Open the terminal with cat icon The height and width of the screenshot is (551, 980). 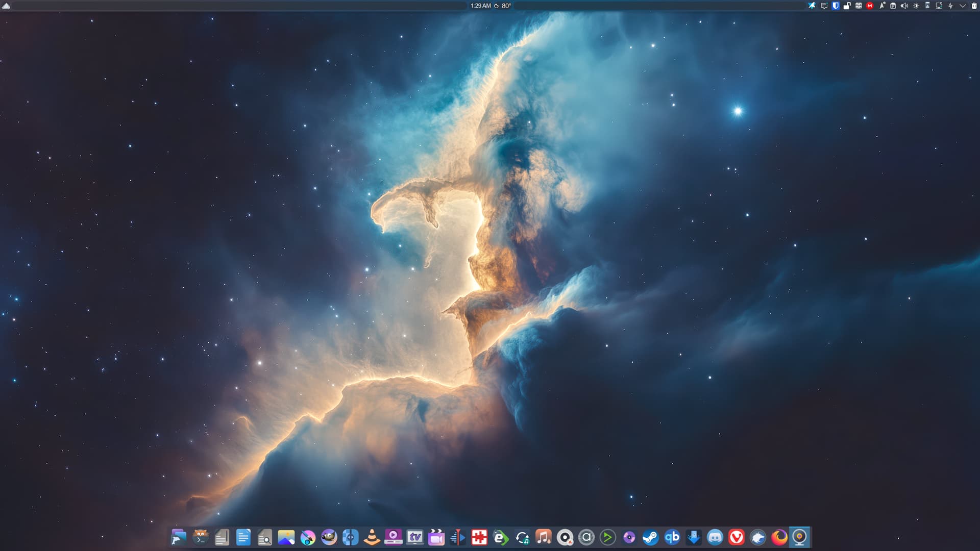[201, 537]
